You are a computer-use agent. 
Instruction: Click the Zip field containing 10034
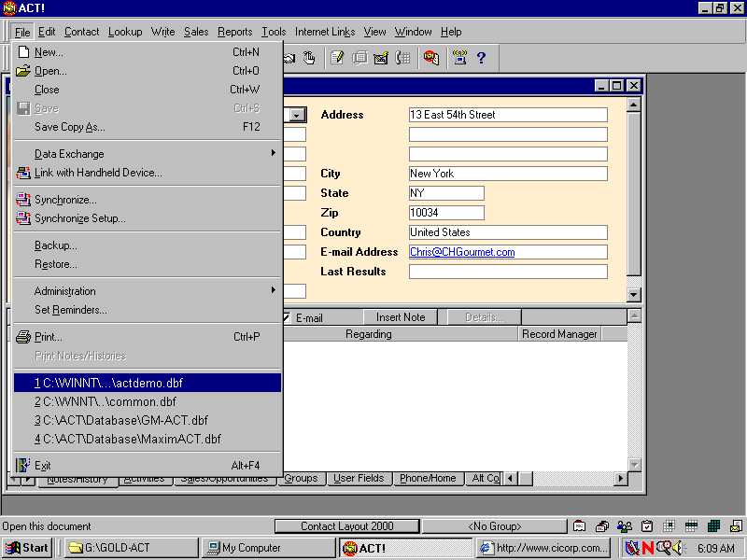coord(446,213)
